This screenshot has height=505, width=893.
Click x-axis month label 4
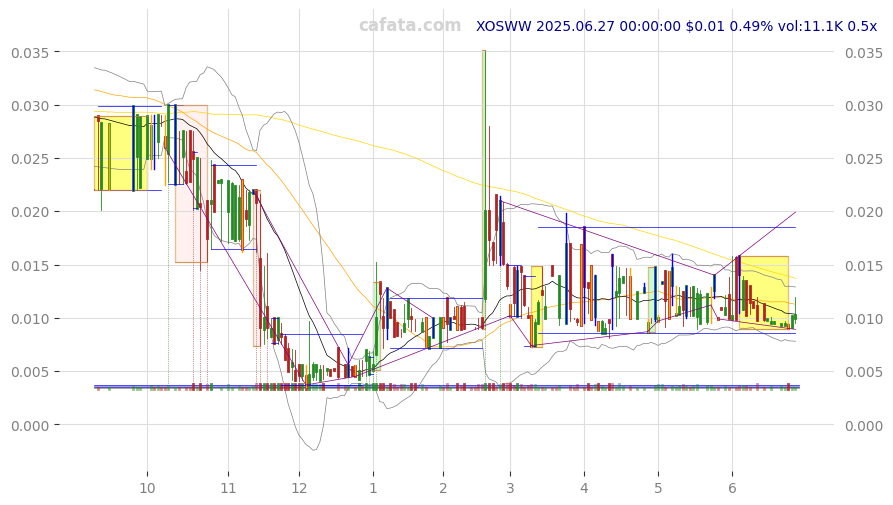[x=584, y=488]
